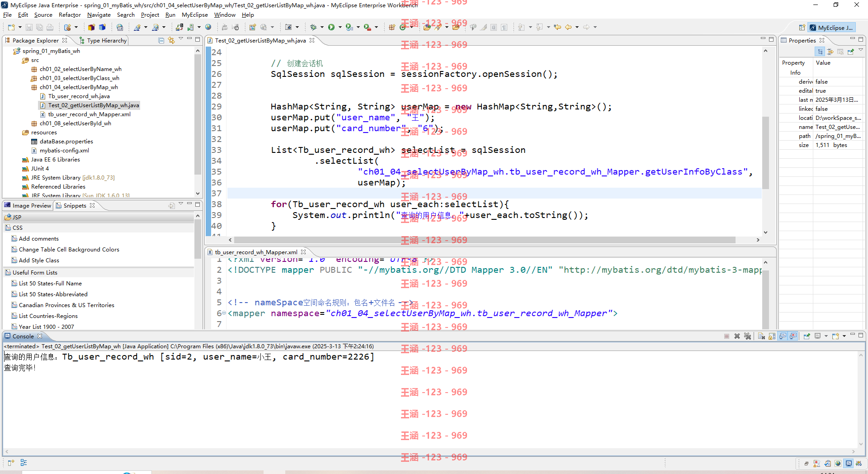Click the camera snapshot toolbar icon

[288, 27]
